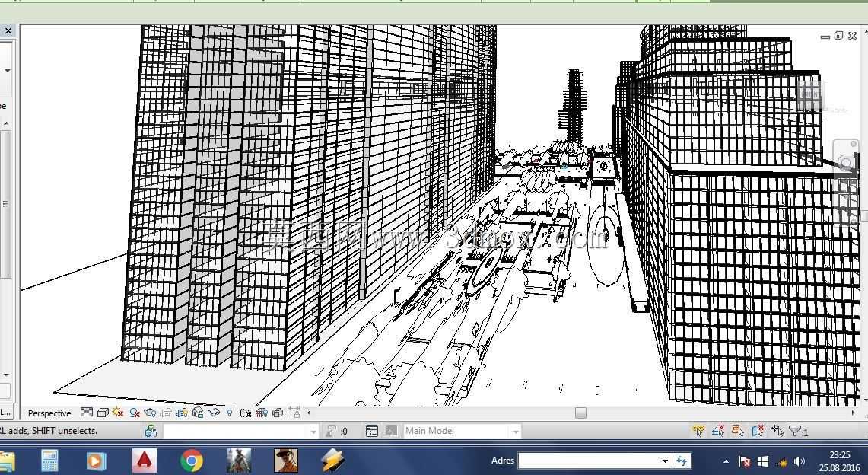The height and width of the screenshot is (475, 868).
Task: Toggle Drag Elements on Selection option
Action: [x=777, y=430]
